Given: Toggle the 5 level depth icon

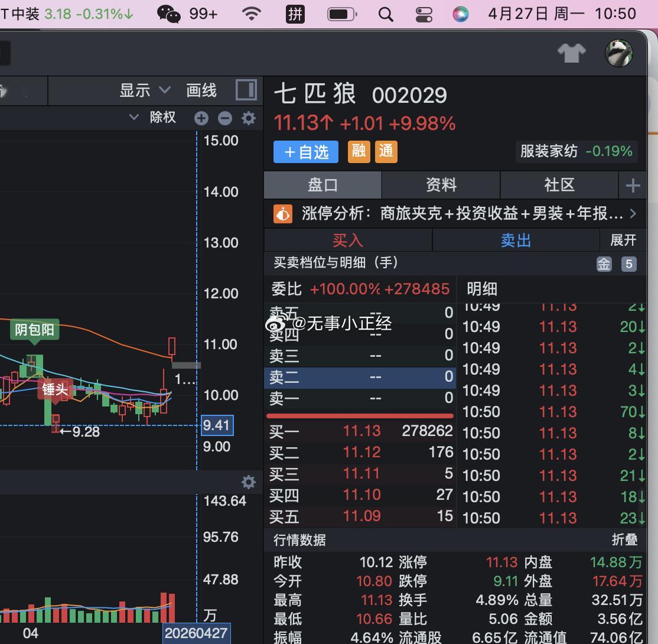Looking at the screenshot, I should [x=628, y=264].
